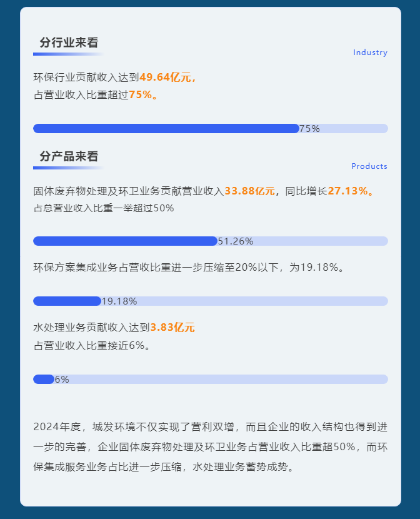
Task: Click the 2024年度 summary paragraph
Action: click(x=211, y=447)
